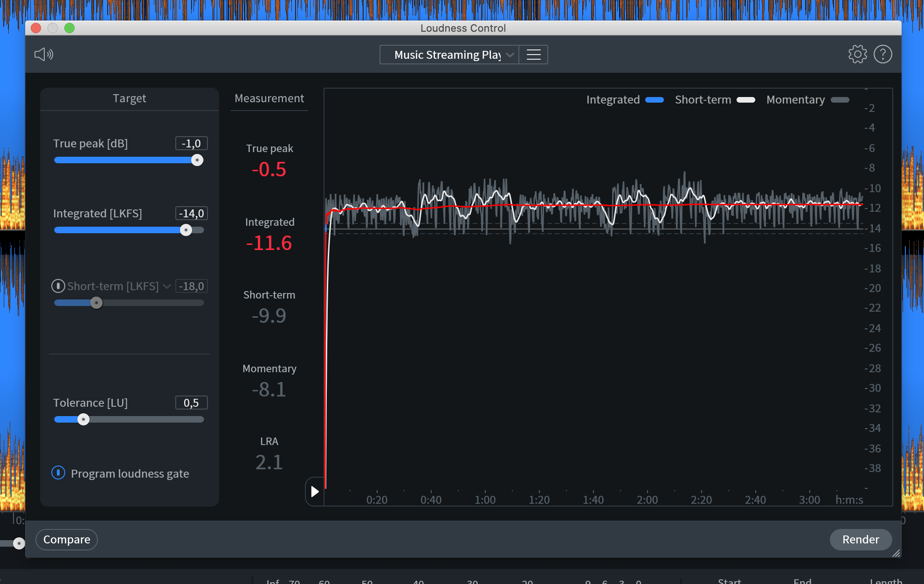
Task: Open the help question mark icon
Action: (x=883, y=55)
